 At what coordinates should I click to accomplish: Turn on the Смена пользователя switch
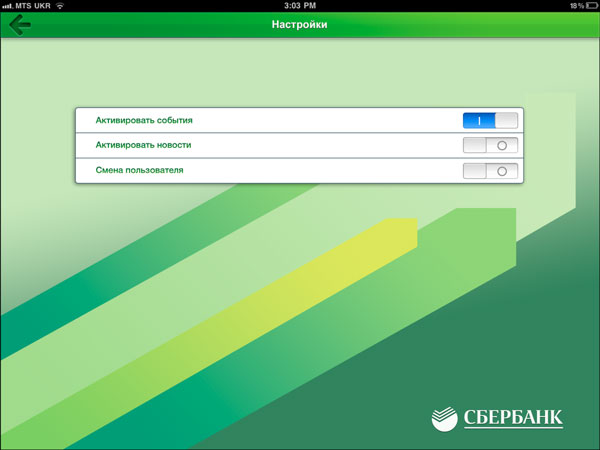(490, 171)
